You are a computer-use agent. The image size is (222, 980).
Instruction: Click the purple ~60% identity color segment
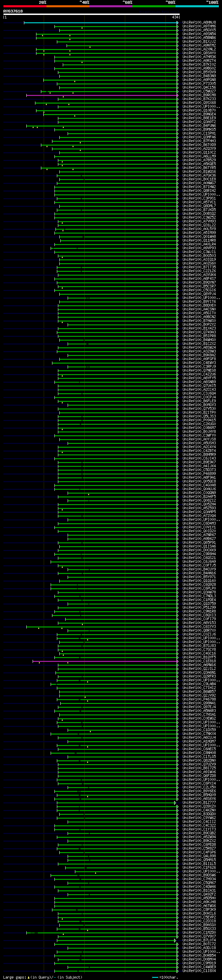tap(111, 7)
